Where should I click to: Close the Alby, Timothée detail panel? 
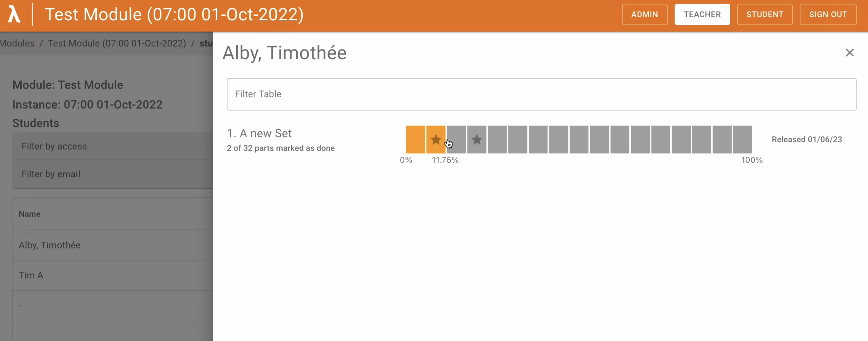tap(850, 52)
